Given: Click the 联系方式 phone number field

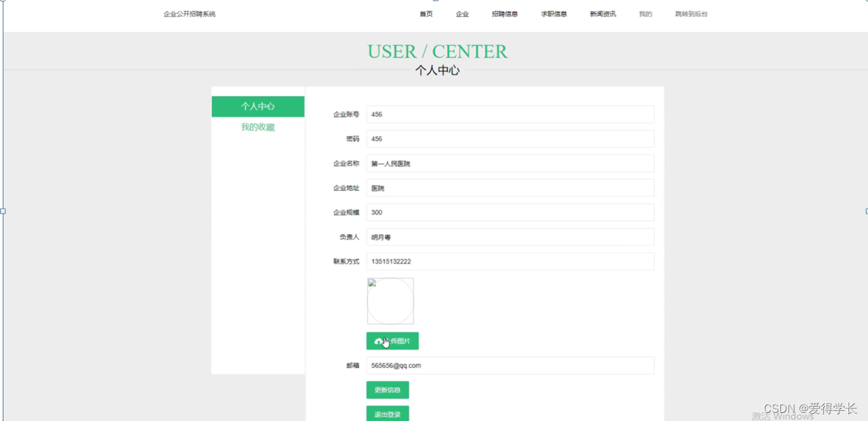Looking at the screenshot, I should pyautogui.click(x=510, y=261).
